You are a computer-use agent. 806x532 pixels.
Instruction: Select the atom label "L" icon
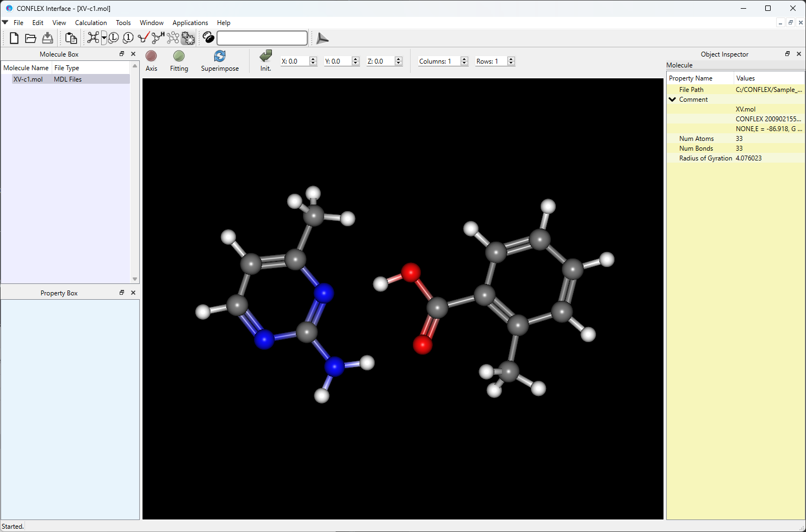click(114, 38)
